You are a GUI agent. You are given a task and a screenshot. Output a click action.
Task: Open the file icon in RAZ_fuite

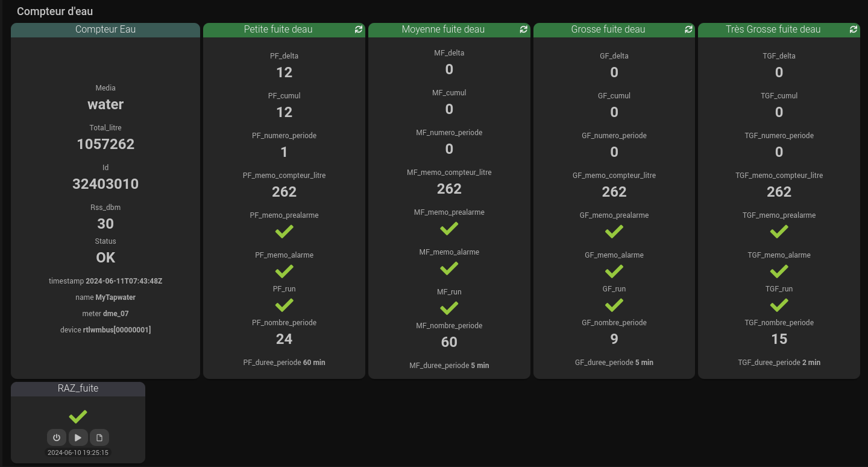click(99, 437)
